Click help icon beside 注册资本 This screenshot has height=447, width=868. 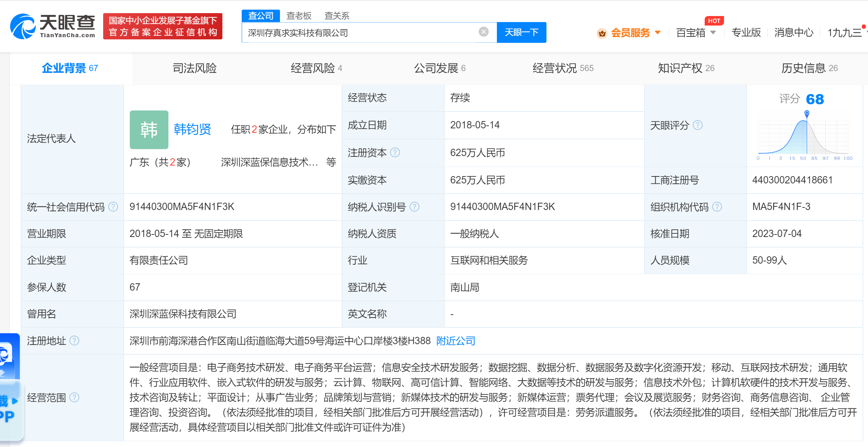click(395, 152)
